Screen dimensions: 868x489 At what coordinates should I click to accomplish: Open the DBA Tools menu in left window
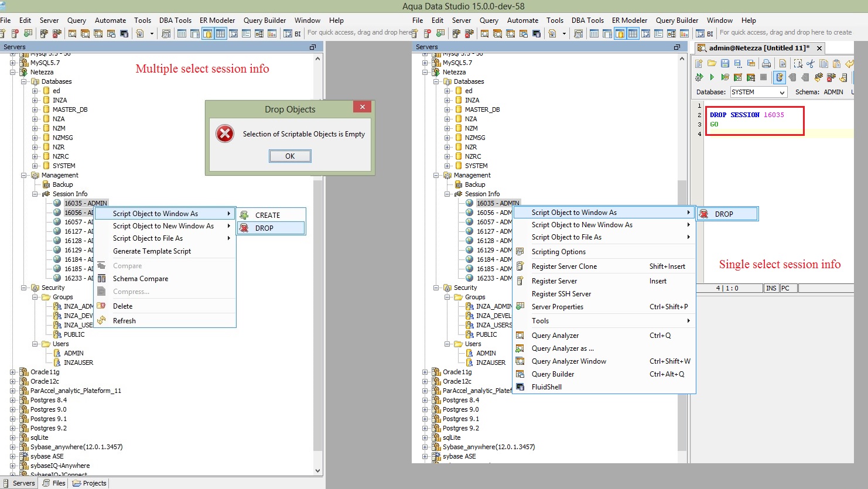tap(175, 20)
